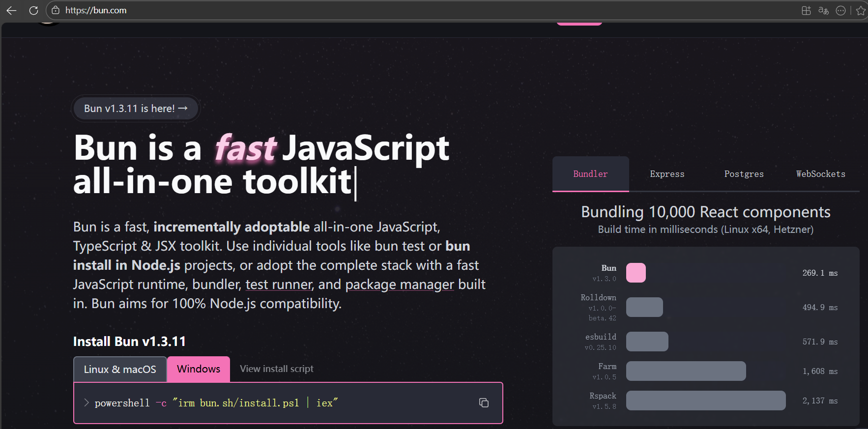Click the Rolldown benchmark bar
Image resolution: width=868 pixels, height=429 pixels.
(644, 307)
